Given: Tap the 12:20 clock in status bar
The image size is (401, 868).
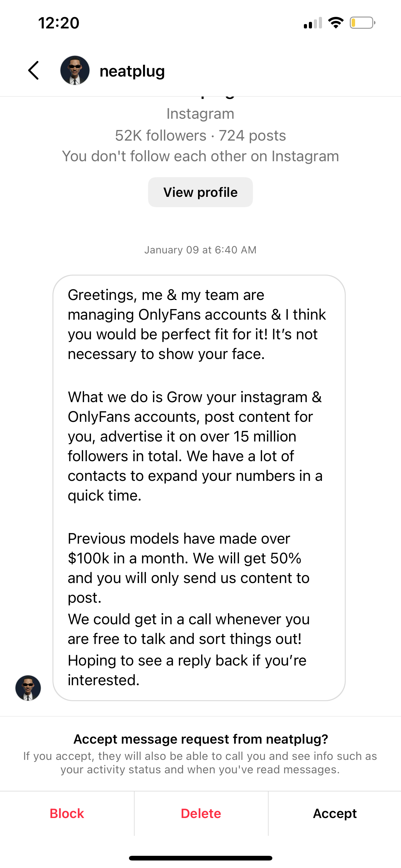Looking at the screenshot, I should coord(59,23).
